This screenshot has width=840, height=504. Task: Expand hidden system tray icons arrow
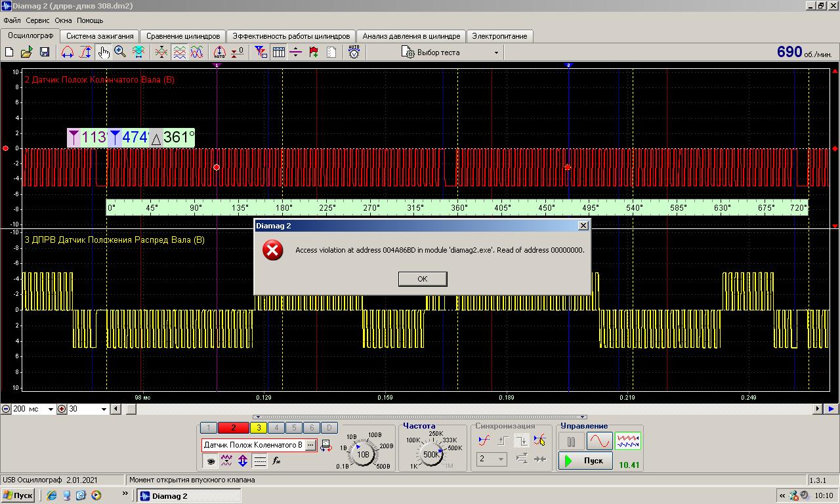[782, 496]
